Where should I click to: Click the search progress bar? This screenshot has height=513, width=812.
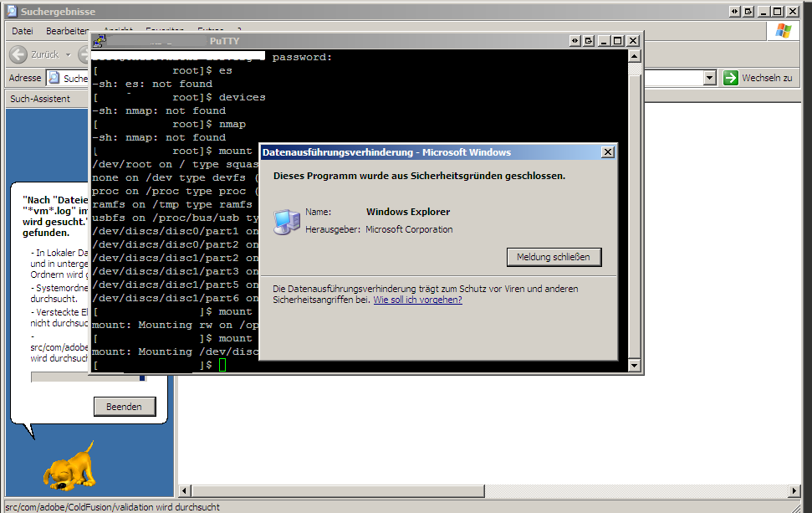[89, 377]
